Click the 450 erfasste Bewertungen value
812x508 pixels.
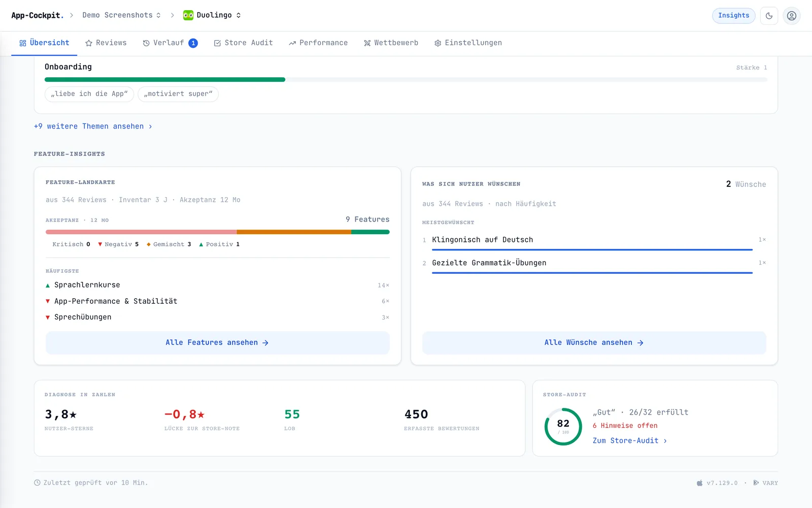coord(416,415)
